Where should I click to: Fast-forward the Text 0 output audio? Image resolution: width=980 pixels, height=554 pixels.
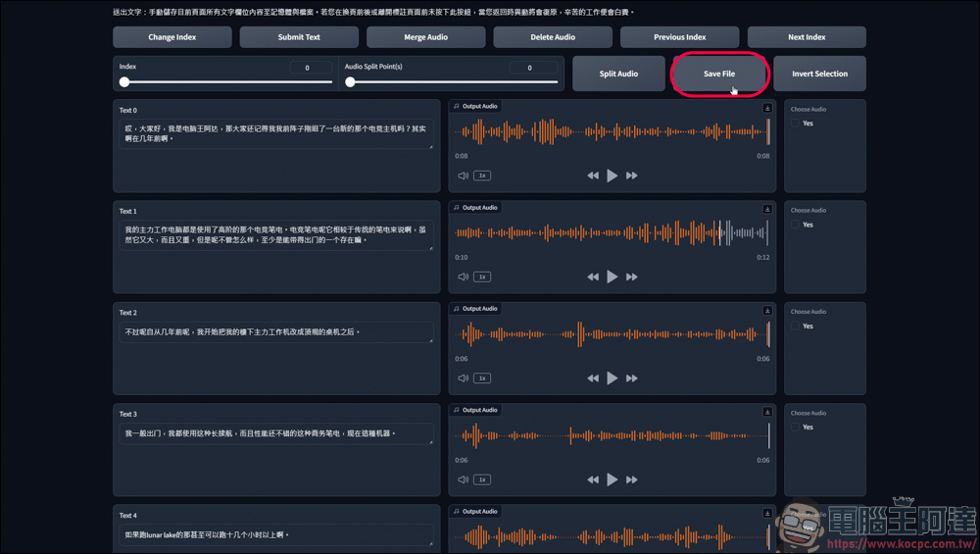tap(632, 176)
